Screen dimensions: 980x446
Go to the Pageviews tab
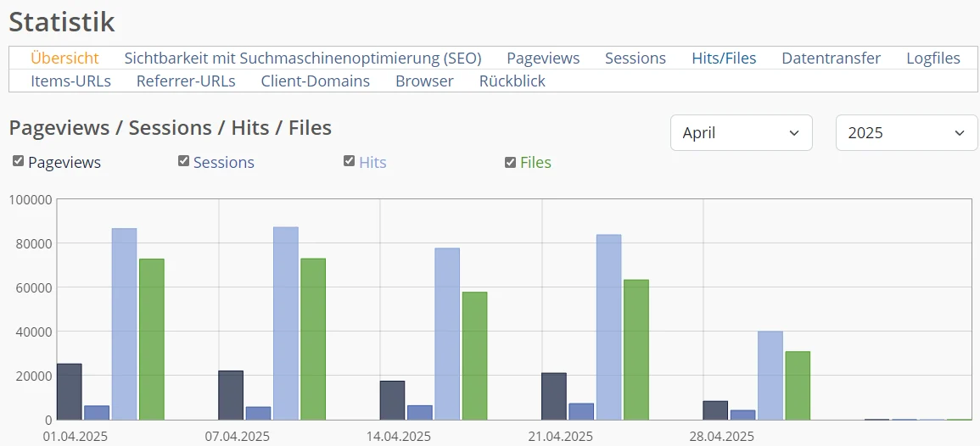click(x=543, y=59)
